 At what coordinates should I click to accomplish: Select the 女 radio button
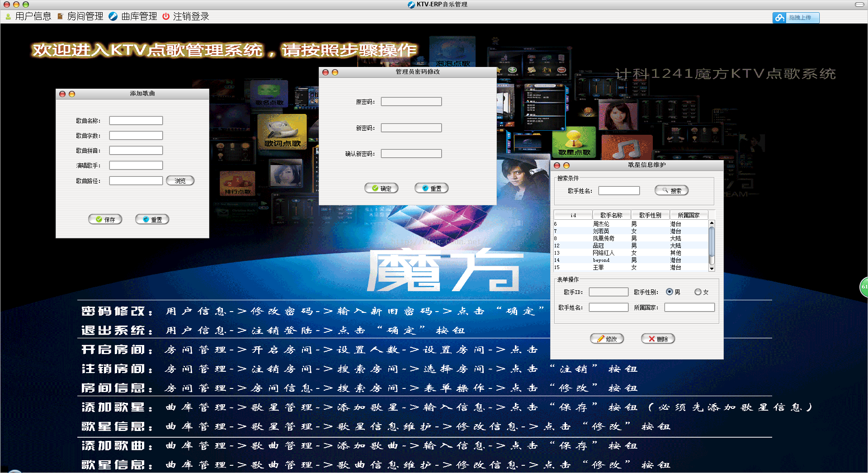coord(698,292)
